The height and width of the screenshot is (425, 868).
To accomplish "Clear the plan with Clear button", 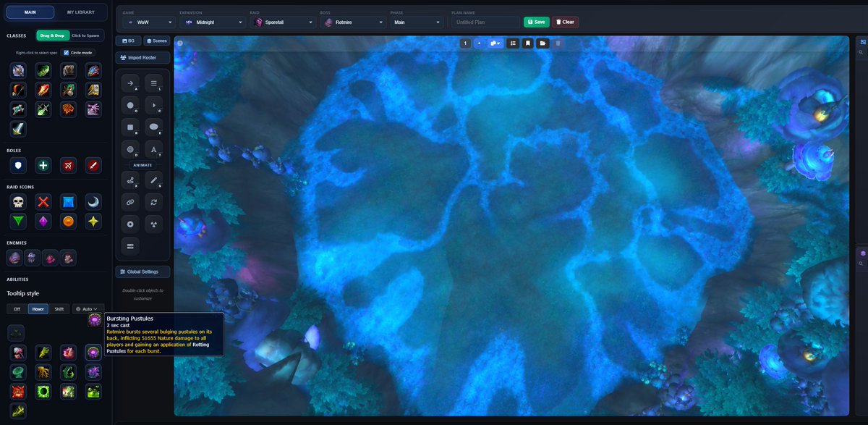I will pos(566,22).
